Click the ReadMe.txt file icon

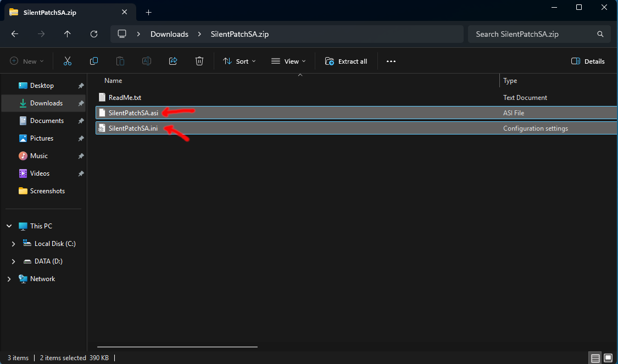point(102,97)
